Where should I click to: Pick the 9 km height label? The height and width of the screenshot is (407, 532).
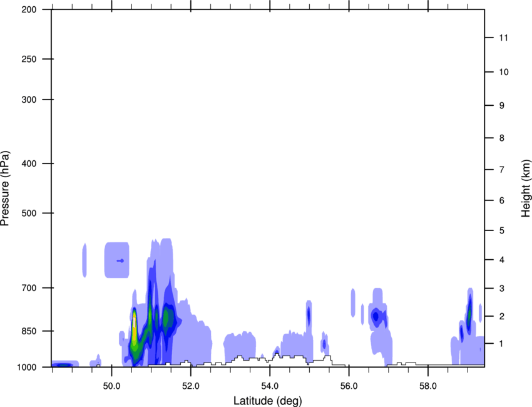(x=502, y=106)
